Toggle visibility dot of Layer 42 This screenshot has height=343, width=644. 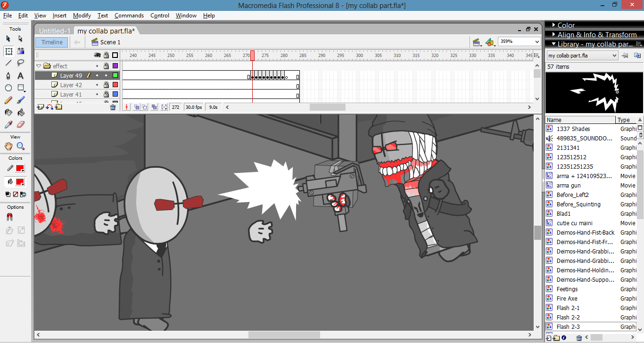[97, 85]
